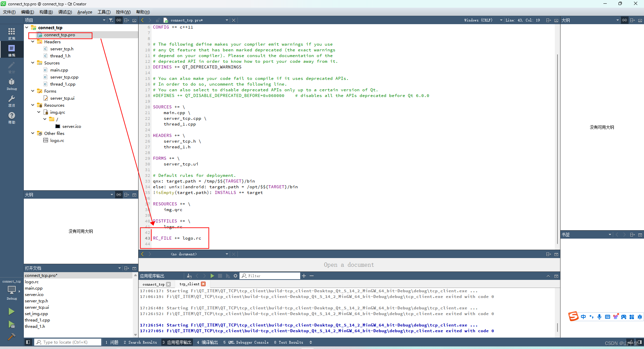The height and width of the screenshot is (349, 644).
Task: Maximize the application output pane with its right-end icon
Action: pyautogui.click(x=556, y=276)
